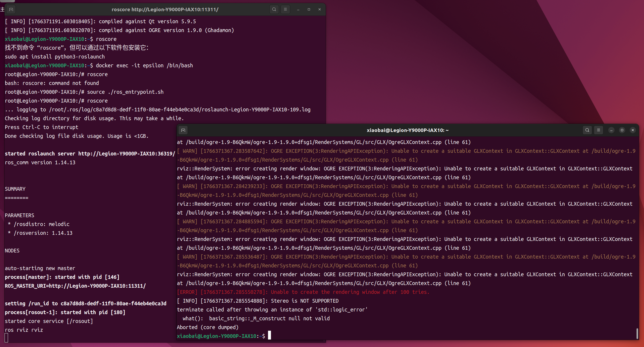Minimize the xiaobai@Legion terminal window
This screenshot has width=644, height=347.
pos(611,130)
